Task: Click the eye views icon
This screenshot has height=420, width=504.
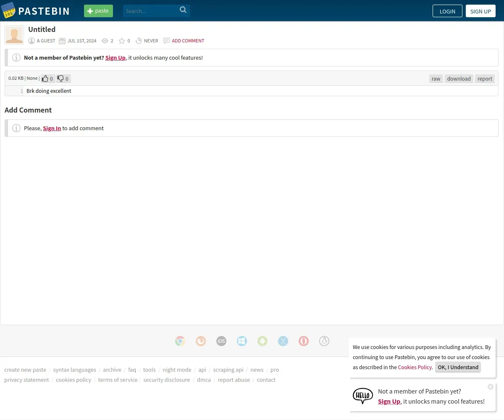Action: (x=105, y=41)
